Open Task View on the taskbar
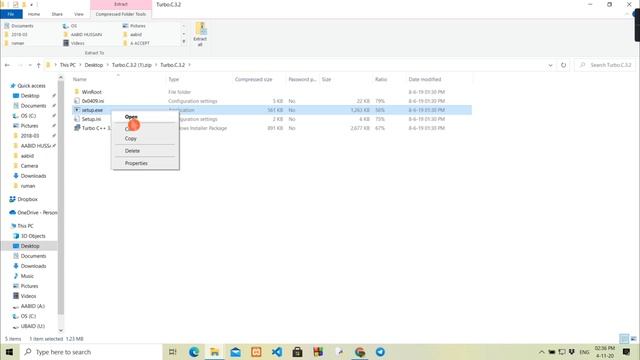 173,352
